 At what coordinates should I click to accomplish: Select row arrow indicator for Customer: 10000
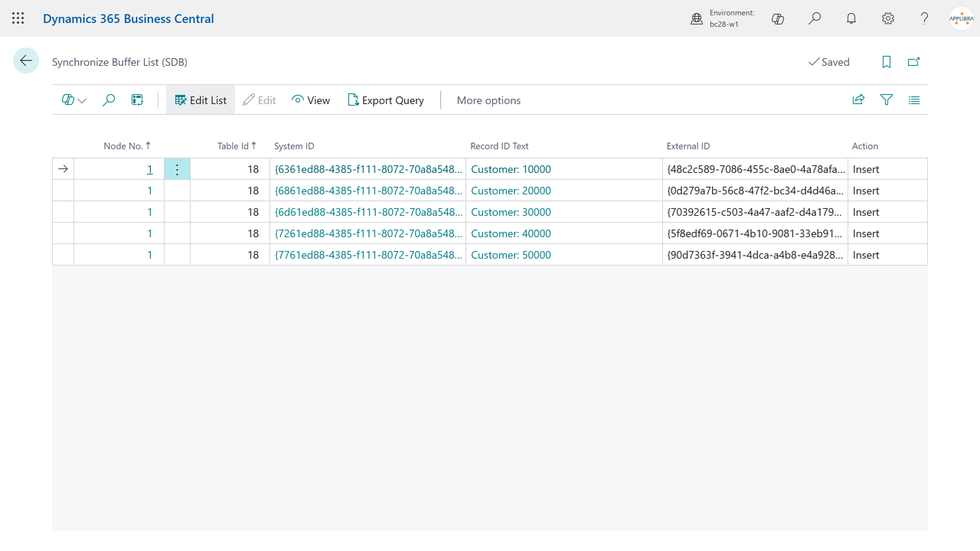[63, 169]
